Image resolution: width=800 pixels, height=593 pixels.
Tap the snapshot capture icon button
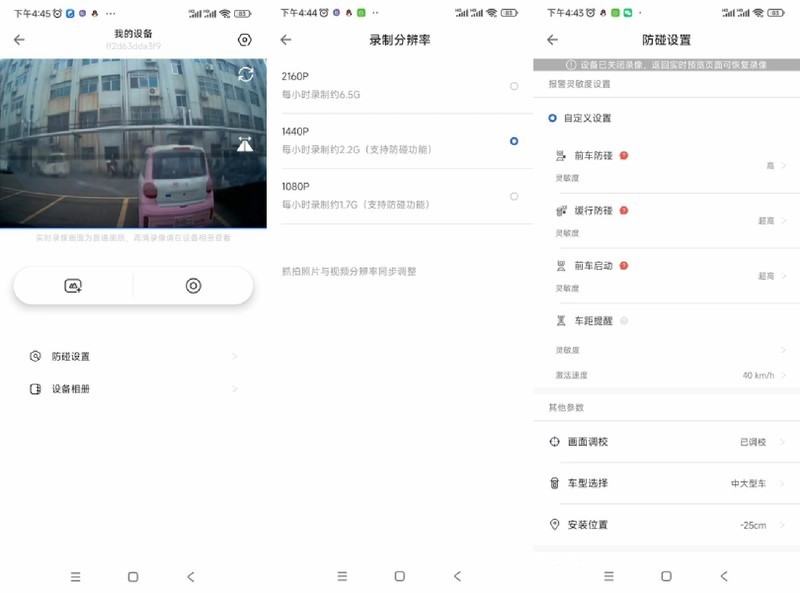coord(74,285)
